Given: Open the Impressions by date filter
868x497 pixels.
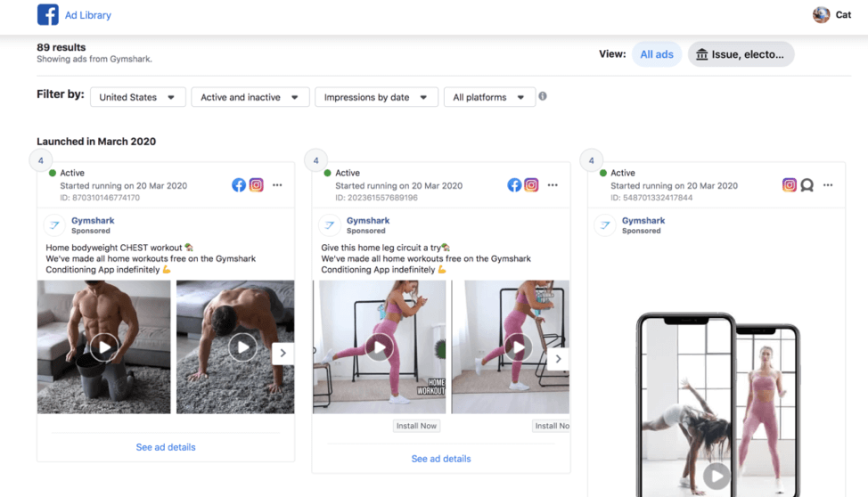Looking at the screenshot, I should pyautogui.click(x=376, y=97).
